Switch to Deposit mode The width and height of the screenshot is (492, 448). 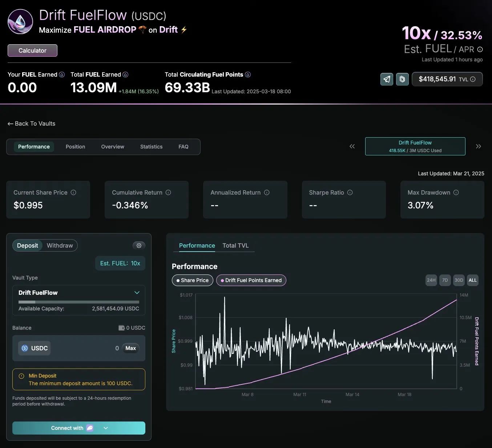point(28,245)
